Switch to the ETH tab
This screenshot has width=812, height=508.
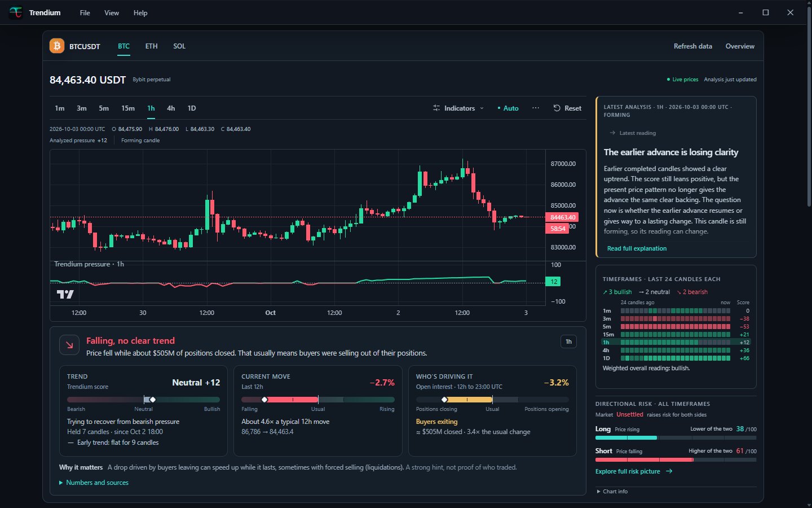point(151,46)
